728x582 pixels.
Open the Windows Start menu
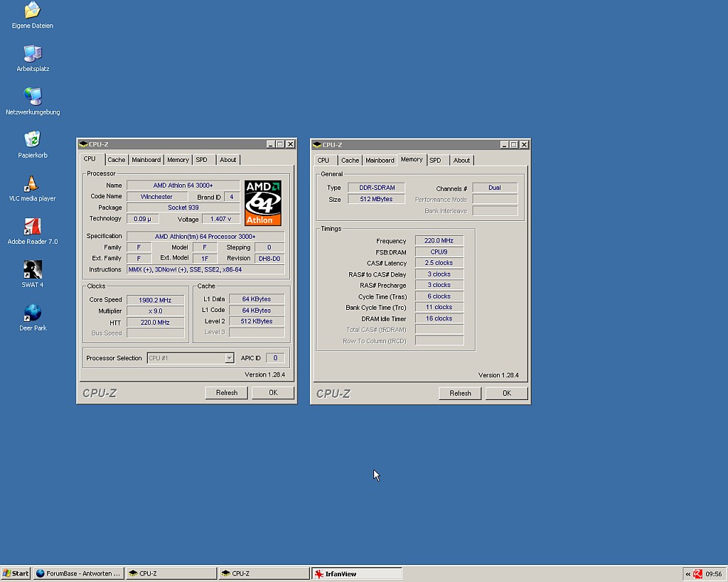[x=16, y=573]
